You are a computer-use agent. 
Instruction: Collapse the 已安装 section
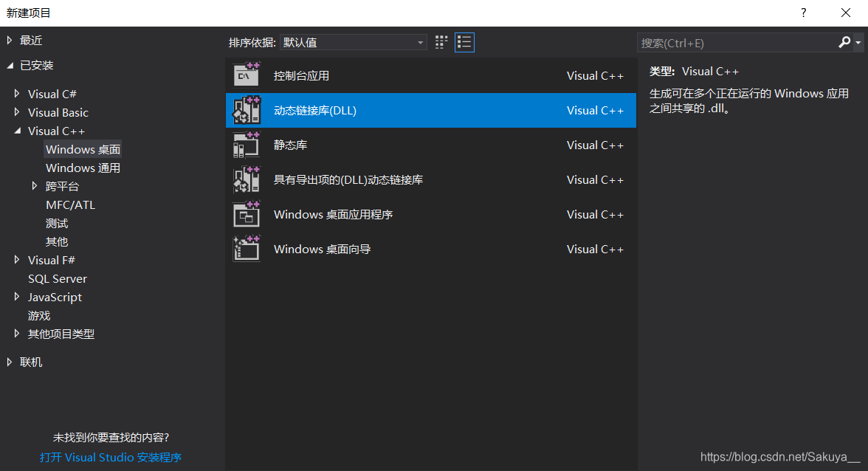tap(10, 65)
